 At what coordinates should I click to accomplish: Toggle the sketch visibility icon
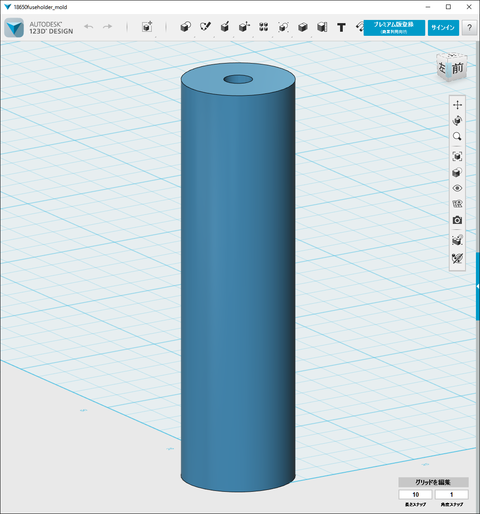tap(457, 258)
